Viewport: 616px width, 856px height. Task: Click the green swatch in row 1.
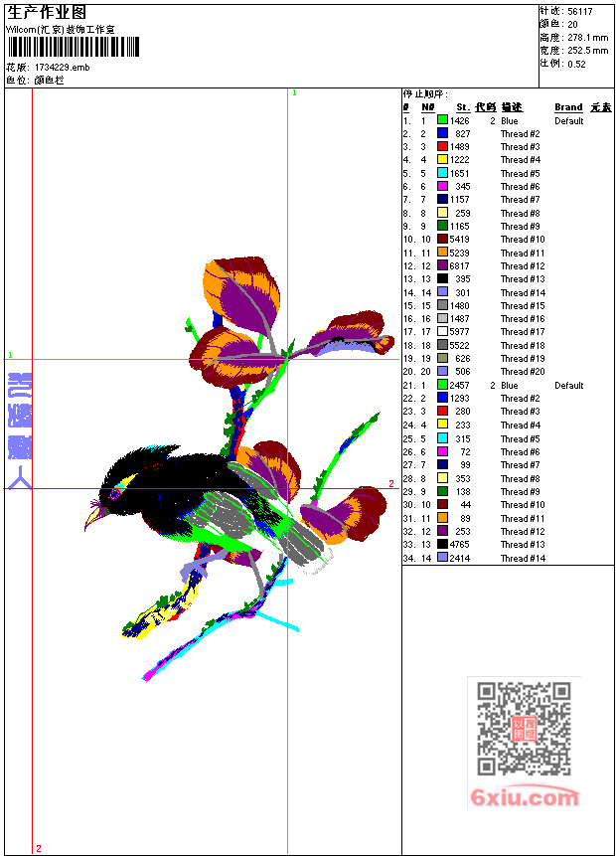[x=442, y=120]
